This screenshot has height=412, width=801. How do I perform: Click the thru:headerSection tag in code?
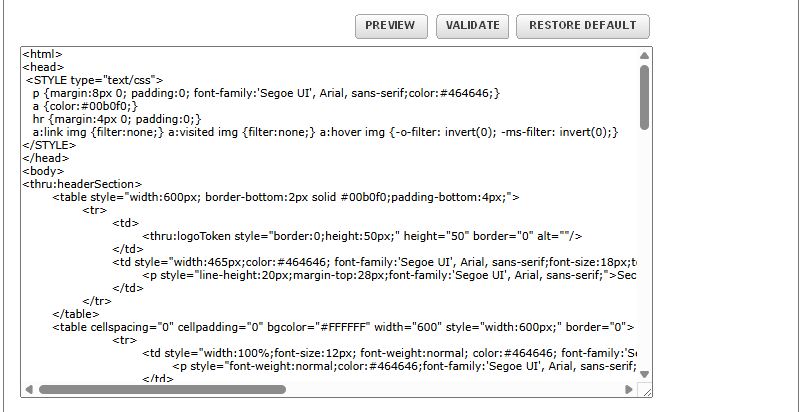[x=82, y=184]
